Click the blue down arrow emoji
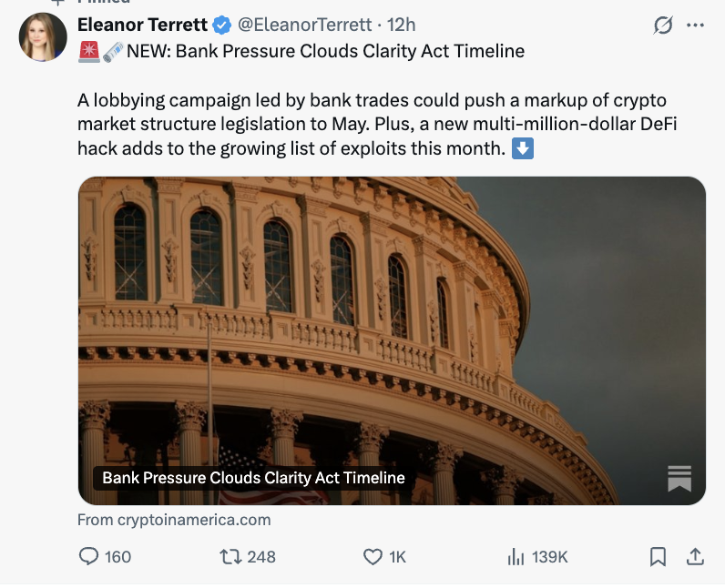Screen dimensions: 725x588 [523, 147]
